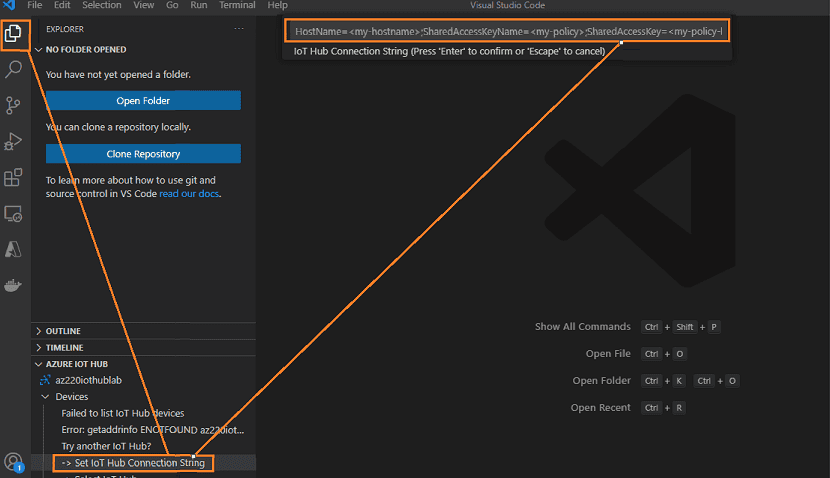This screenshot has width=830, height=478.
Task: Follow the read our docs link
Action: (x=189, y=194)
